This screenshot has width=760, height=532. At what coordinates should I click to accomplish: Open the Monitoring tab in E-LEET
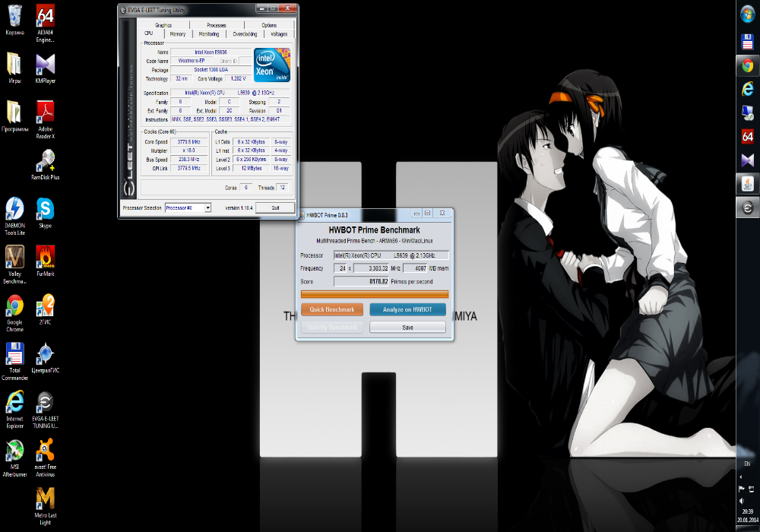209,34
